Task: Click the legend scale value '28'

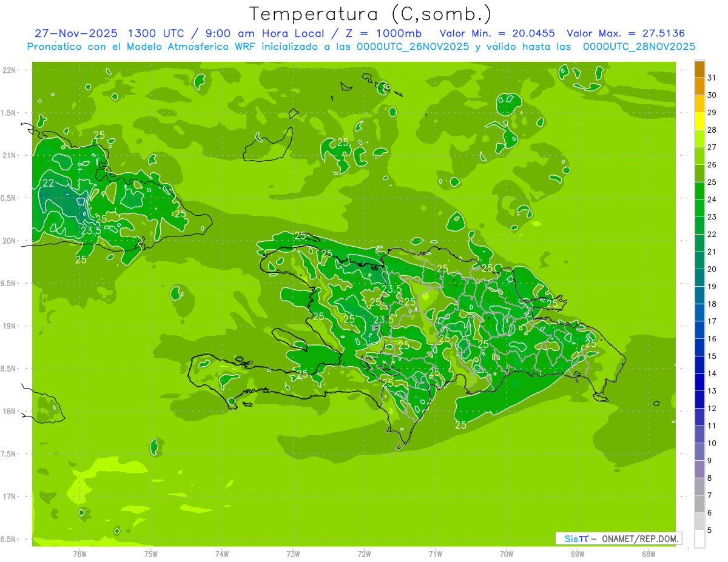Action: 712,130
